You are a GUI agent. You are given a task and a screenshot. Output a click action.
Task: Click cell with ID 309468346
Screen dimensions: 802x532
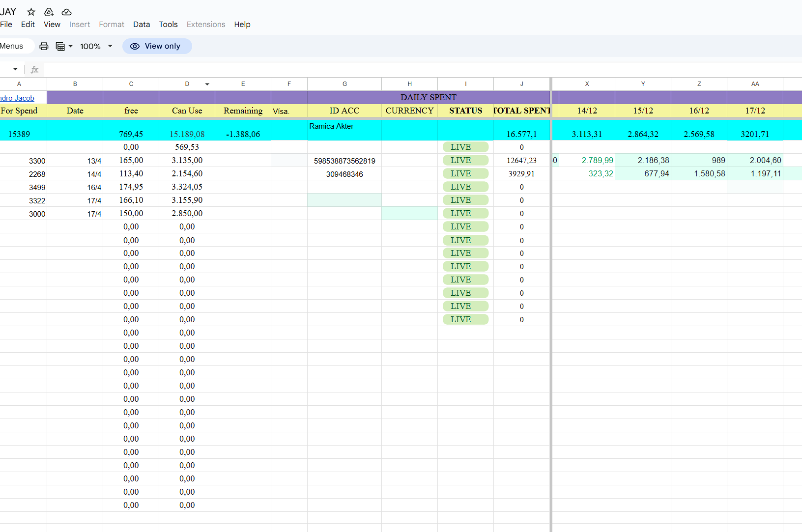(344, 174)
